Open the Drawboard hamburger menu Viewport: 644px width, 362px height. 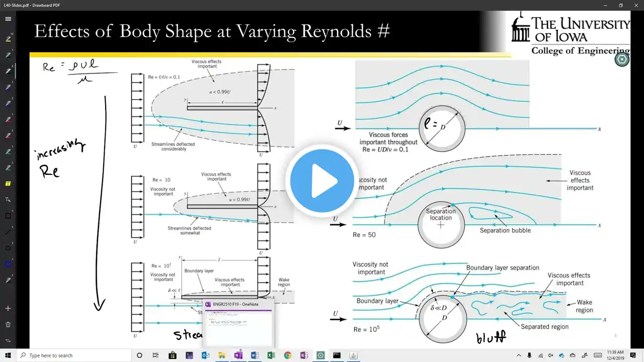point(8,19)
